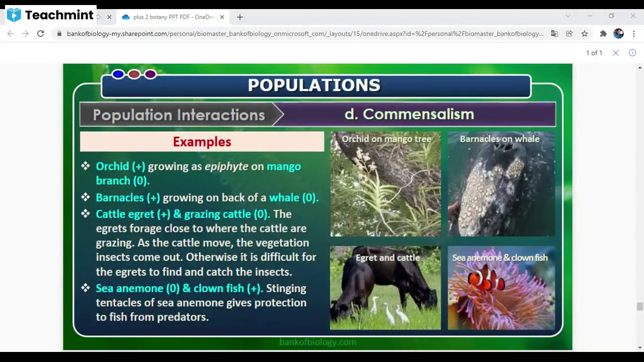Open the Extensions puzzle icon
Image resolution: width=644 pixels, height=362 pixels.
click(x=603, y=34)
